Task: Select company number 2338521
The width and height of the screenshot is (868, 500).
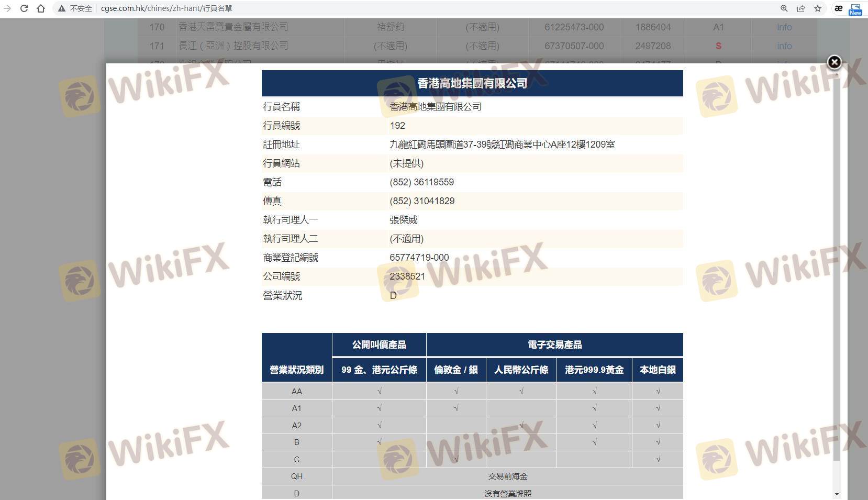Action: (x=407, y=276)
